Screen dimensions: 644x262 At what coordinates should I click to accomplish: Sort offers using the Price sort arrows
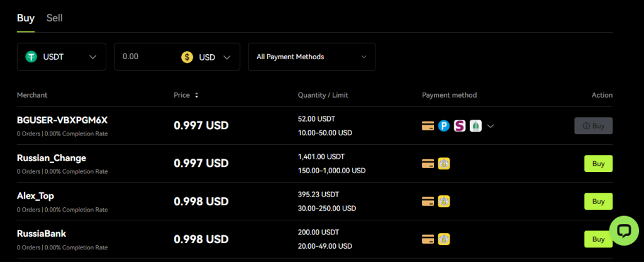[196, 95]
